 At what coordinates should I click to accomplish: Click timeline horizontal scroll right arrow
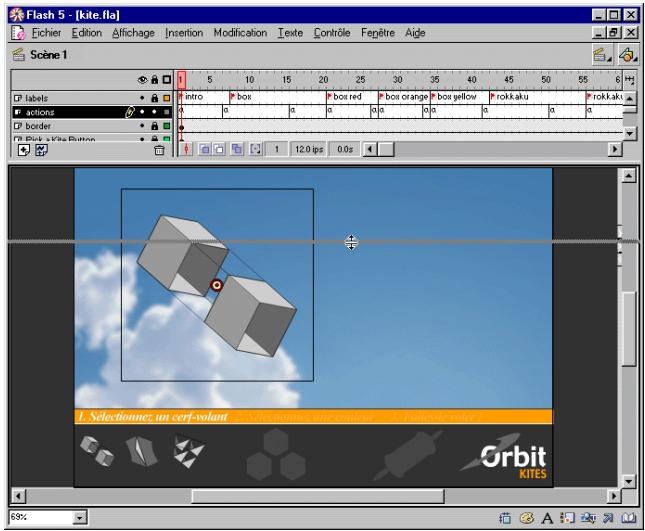(615, 149)
